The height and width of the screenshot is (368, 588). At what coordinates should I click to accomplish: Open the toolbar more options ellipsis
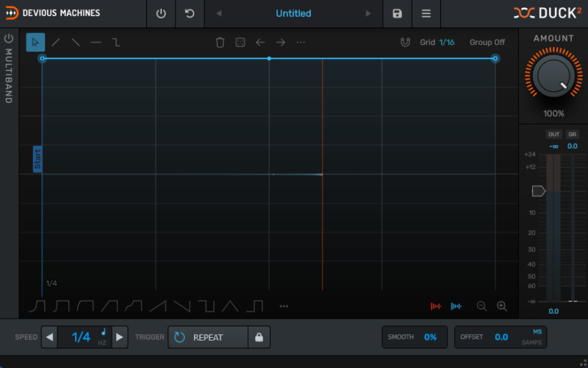301,42
